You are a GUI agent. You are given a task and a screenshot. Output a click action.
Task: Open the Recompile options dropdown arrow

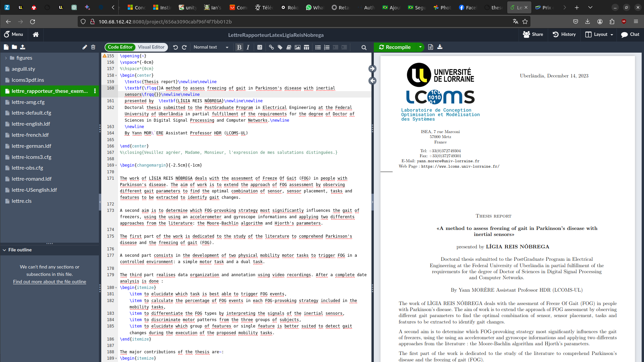(420, 47)
